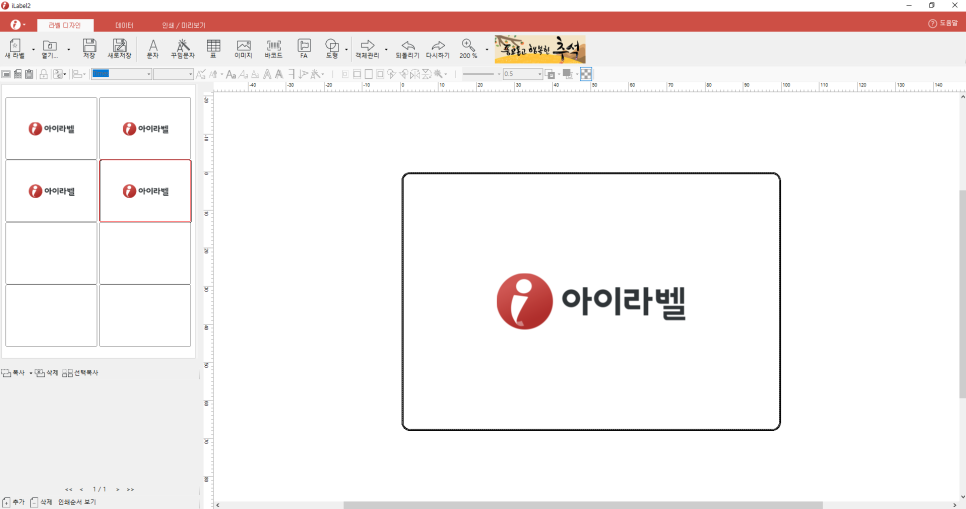The width and height of the screenshot is (966, 509).
Task: Click the 삭제 button under label sheet
Action: click(x=47, y=373)
